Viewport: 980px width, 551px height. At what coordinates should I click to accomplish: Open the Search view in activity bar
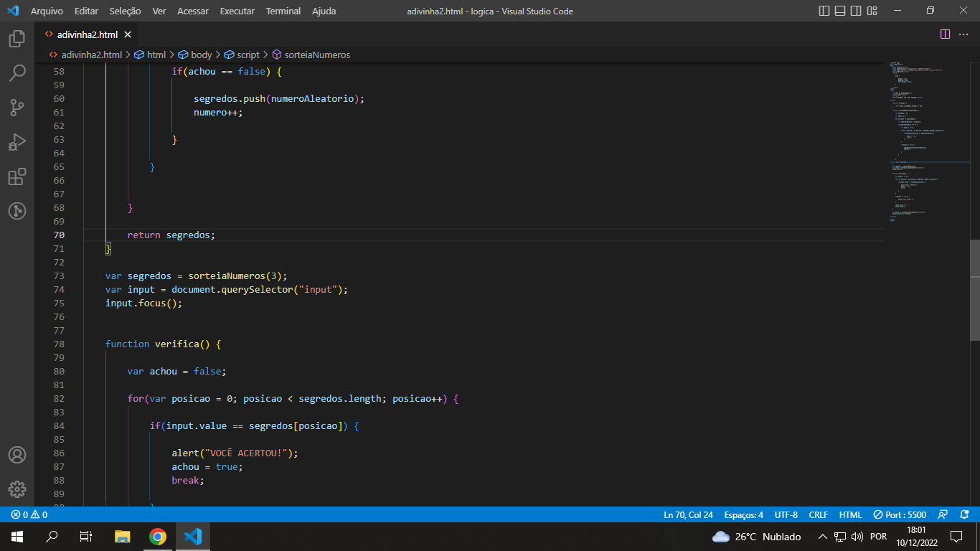pyautogui.click(x=17, y=73)
